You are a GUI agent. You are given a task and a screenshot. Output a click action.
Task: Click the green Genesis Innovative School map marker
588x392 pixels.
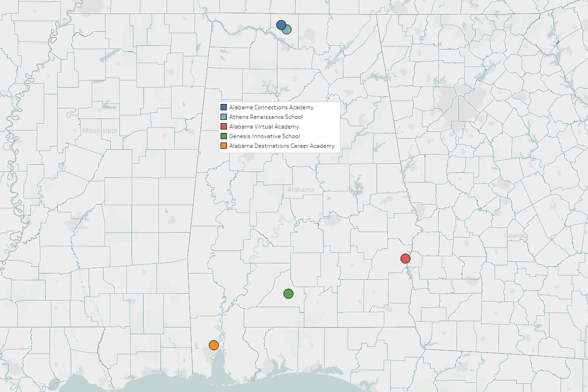[288, 293]
